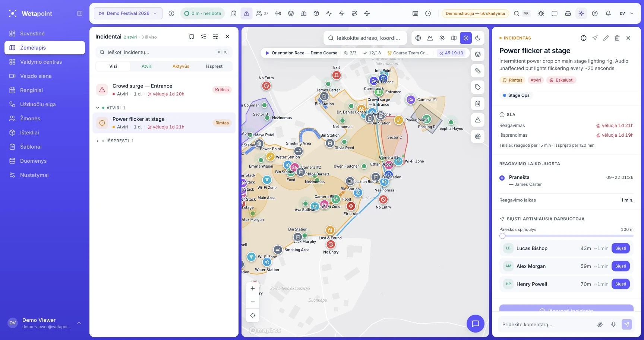This screenshot has width=644, height=340.
Task: Open the clipboard icon in top toolbar
Action: [x=234, y=13]
